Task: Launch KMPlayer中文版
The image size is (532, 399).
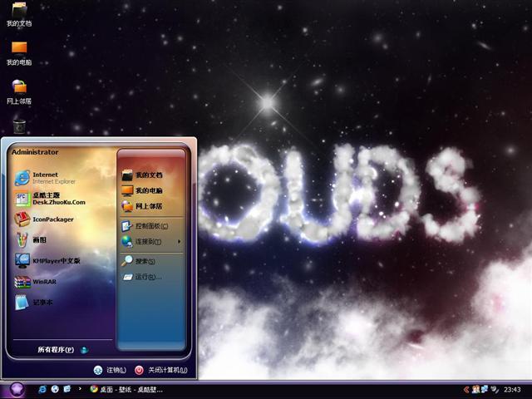Action: [x=47, y=260]
